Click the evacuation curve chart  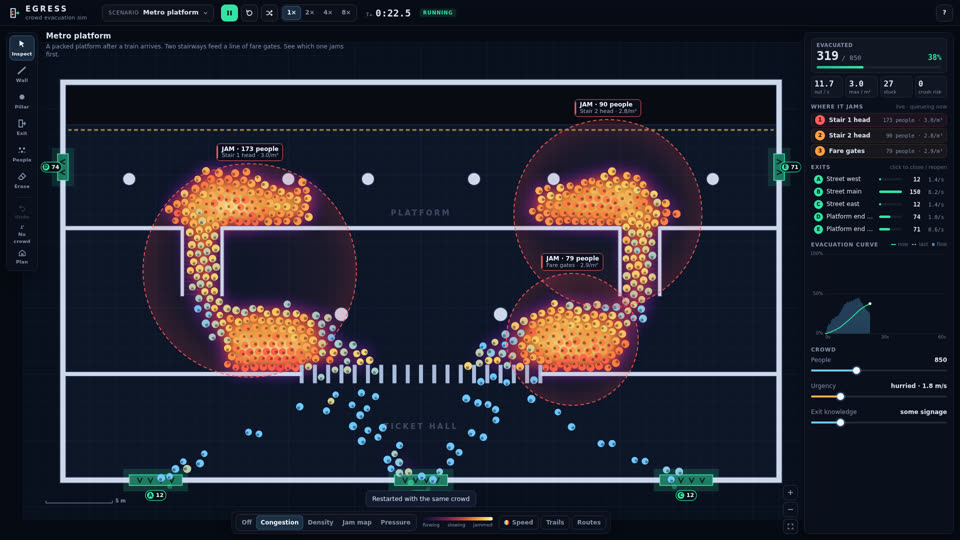pos(879,293)
